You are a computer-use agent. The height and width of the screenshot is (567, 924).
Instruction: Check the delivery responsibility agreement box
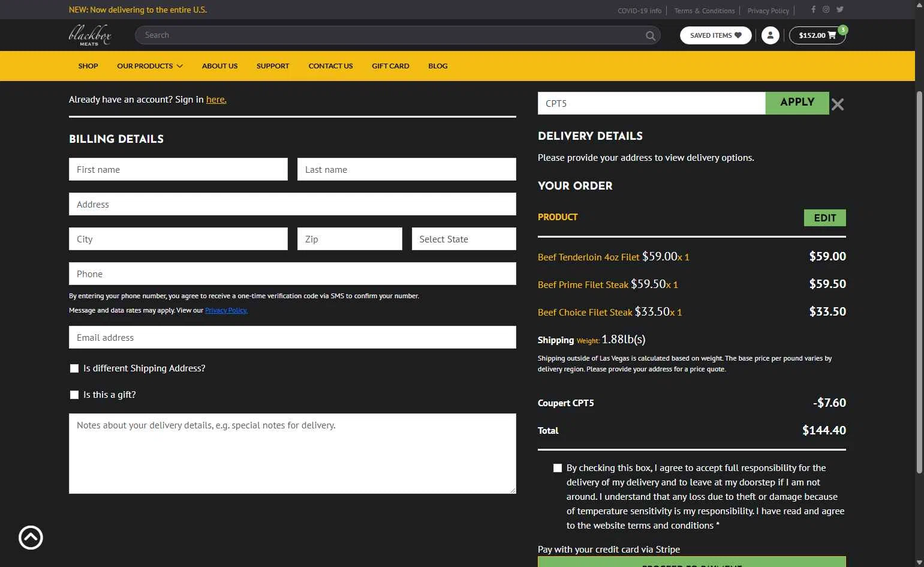pyautogui.click(x=558, y=468)
